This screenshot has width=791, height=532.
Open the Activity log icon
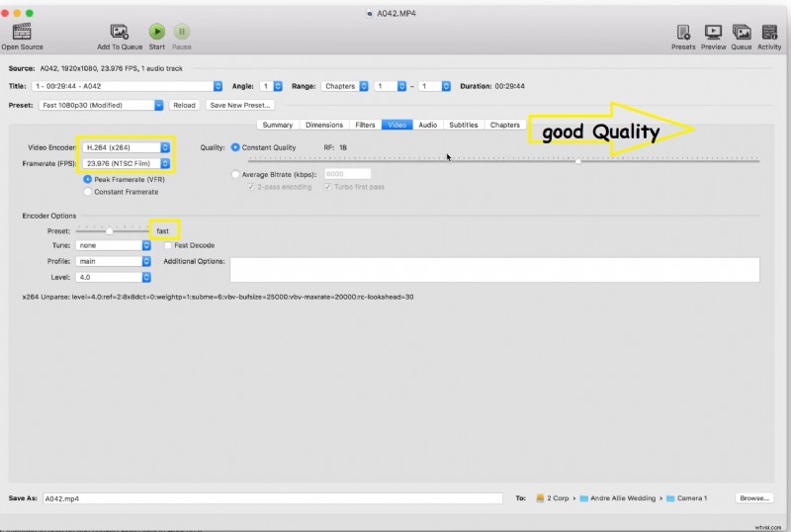768,32
